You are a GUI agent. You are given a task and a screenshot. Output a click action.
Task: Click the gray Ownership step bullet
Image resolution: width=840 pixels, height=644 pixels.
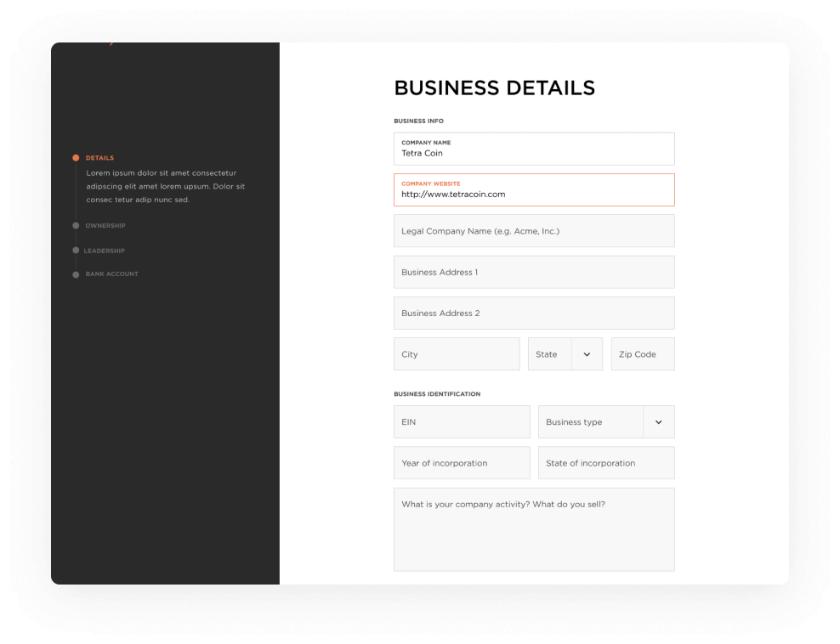point(76,226)
